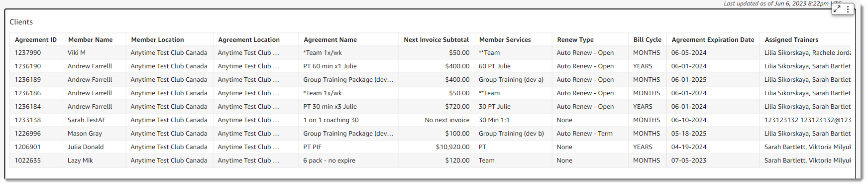Screen dimensions: 868x186
Task: Select the No next invoice cell
Action: click(x=447, y=120)
